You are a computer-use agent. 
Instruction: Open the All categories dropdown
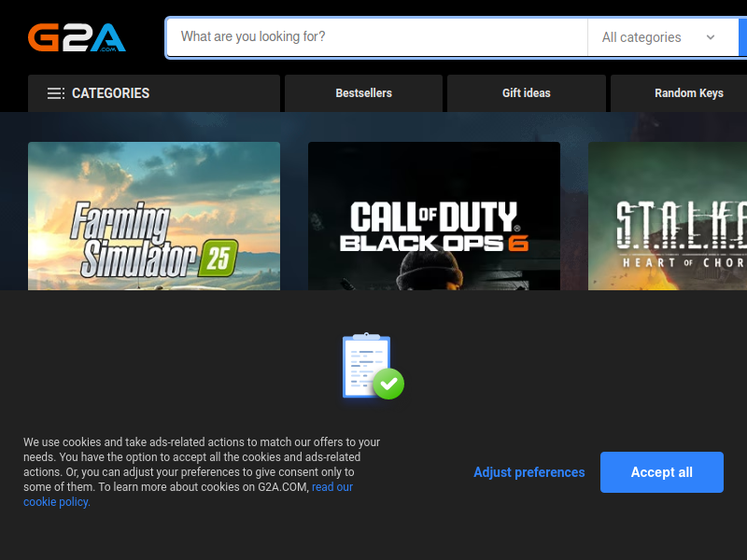click(663, 37)
